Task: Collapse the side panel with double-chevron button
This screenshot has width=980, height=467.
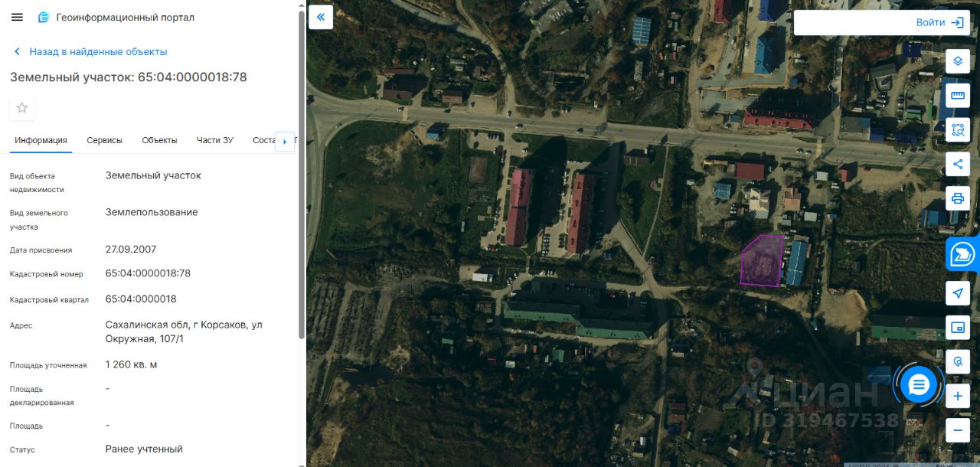Action: [x=321, y=17]
